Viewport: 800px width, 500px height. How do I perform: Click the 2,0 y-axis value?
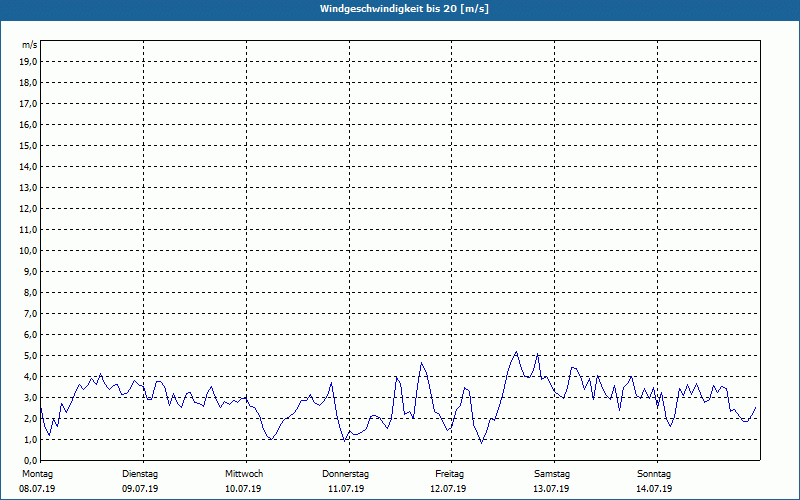[31, 418]
